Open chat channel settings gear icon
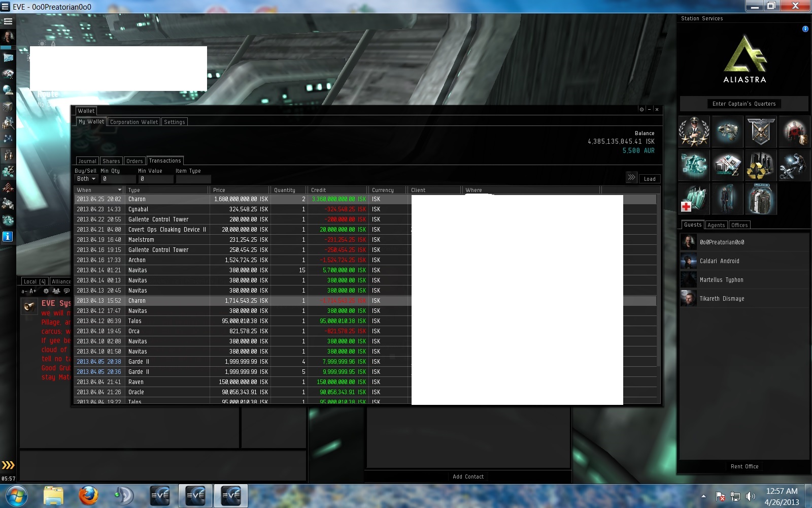This screenshot has height=508, width=812. click(46, 291)
